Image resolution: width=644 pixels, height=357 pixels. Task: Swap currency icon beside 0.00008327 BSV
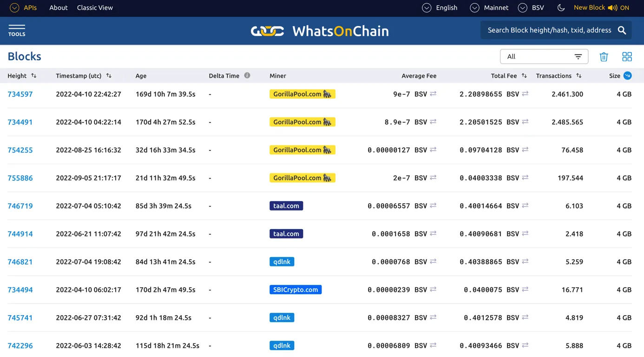433,317
